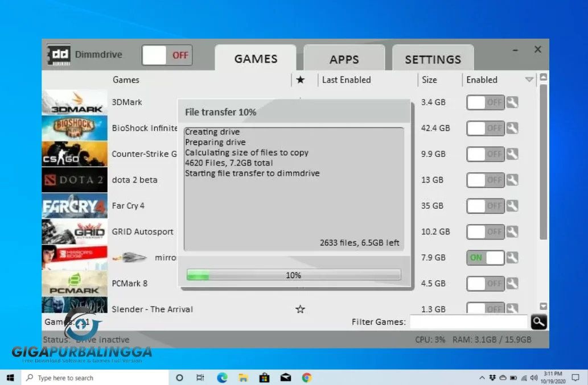The height and width of the screenshot is (385, 588).
Task: Sort by Size column header
Action: (x=429, y=80)
